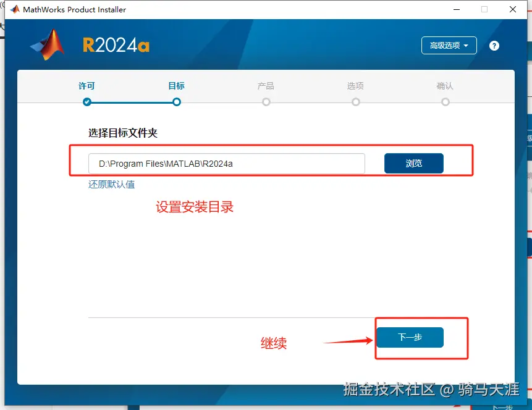Click the completed 许可 step checkmark circle
Viewport: 532px width, 410px height.
(87, 102)
